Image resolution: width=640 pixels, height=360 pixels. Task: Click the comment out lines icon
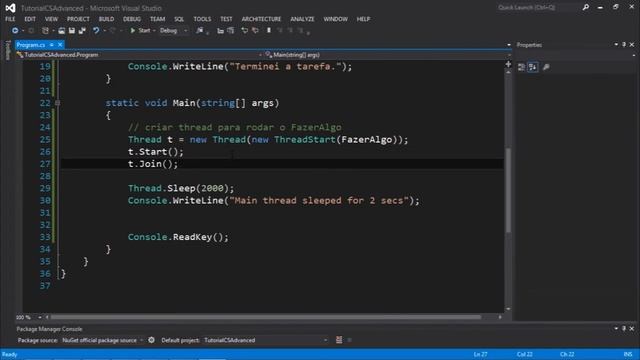click(x=244, y=31)
